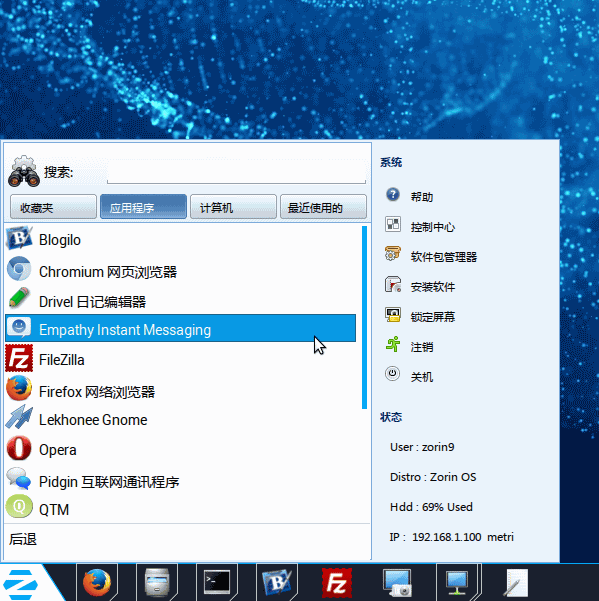Open the 控制中心 control center icon

393,224
